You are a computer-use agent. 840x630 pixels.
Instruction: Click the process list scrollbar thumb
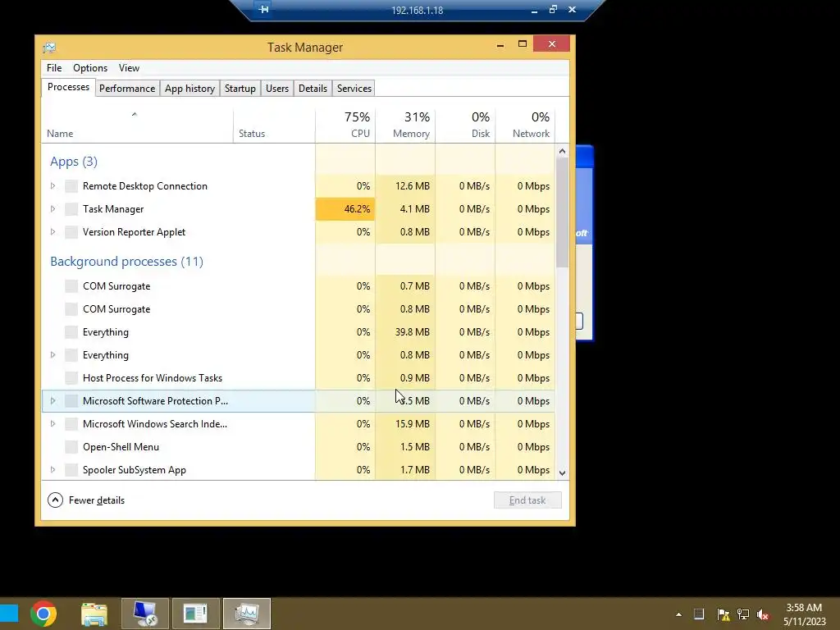point(562,212)
